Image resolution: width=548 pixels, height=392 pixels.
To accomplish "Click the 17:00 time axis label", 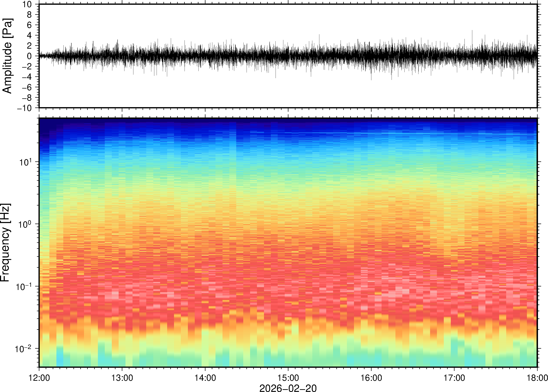I will (x=454, y=378).
